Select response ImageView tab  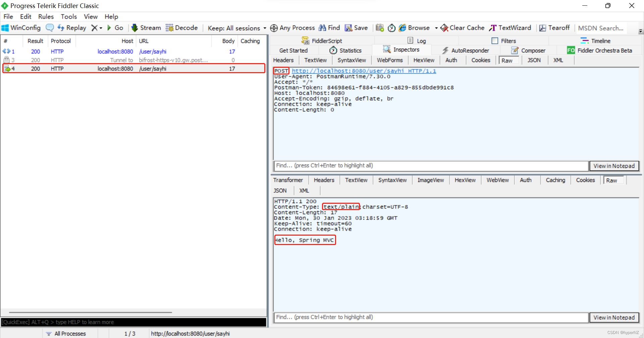tap(431, 180)
